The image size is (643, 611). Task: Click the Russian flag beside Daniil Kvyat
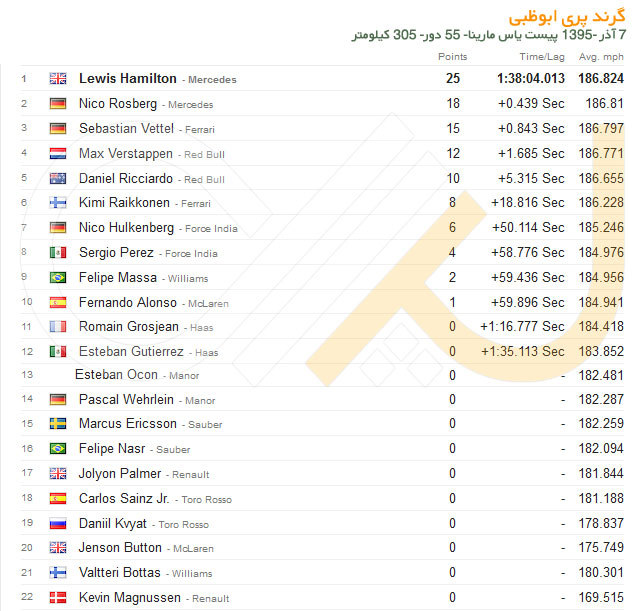58,524
